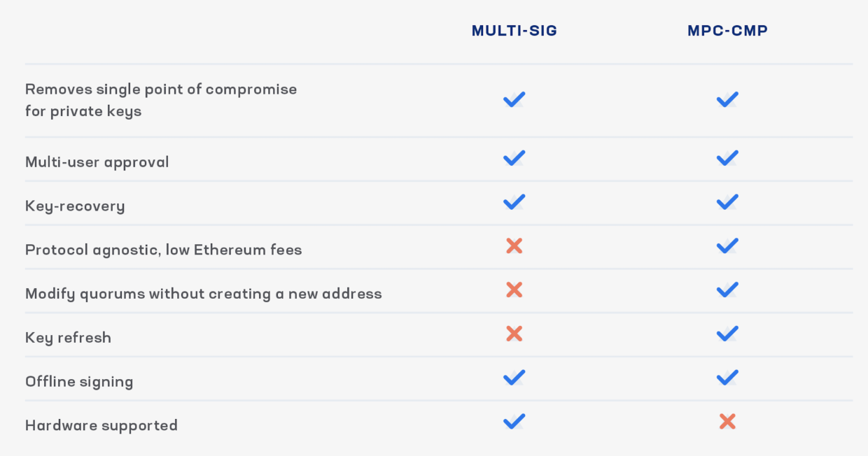Click MPC-CMP checkmark in Key-recovery row
Viewport: 868px width, 456px height.
point(727,202)
